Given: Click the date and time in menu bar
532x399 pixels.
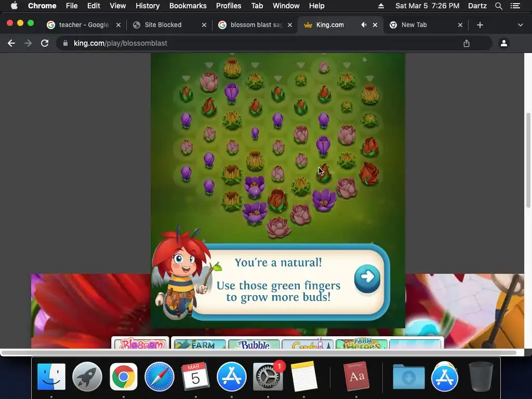Looking at the screenshot, I should pos(427,6).
